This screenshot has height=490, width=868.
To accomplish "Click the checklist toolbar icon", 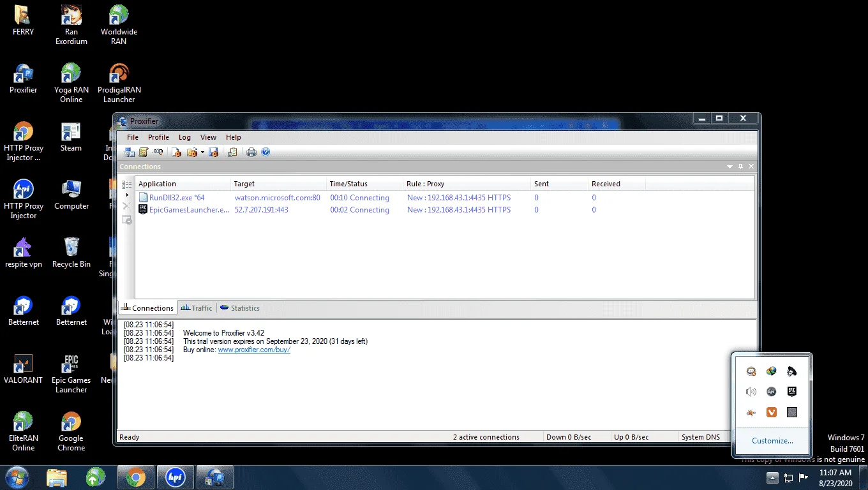I will (x=233, y=152).
